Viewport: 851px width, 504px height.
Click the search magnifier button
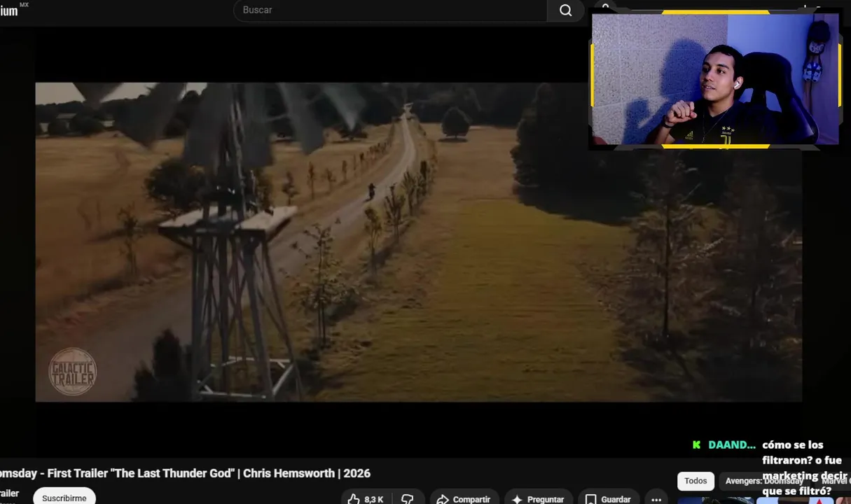point(565,10)
